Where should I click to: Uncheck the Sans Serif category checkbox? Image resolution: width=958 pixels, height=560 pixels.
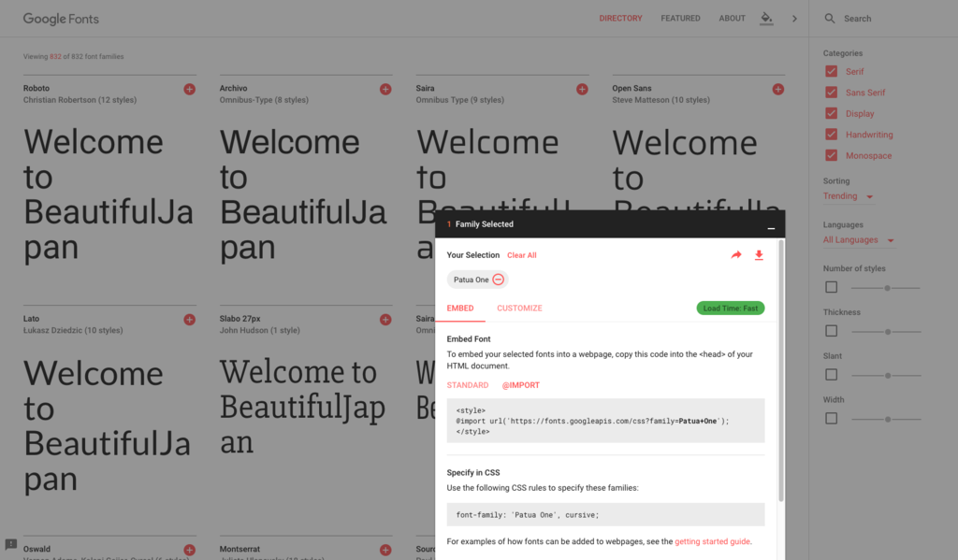pos(831,93)
